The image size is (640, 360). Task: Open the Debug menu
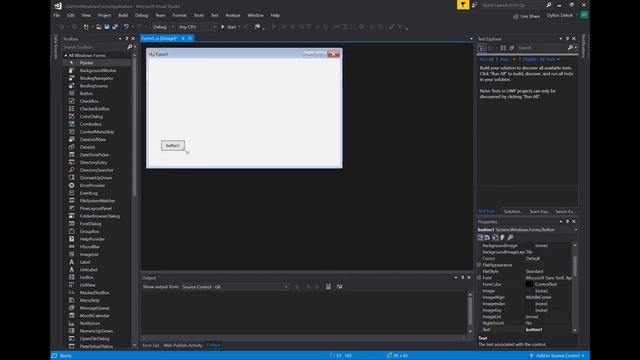pyautogui.click(x=142, y=16)
